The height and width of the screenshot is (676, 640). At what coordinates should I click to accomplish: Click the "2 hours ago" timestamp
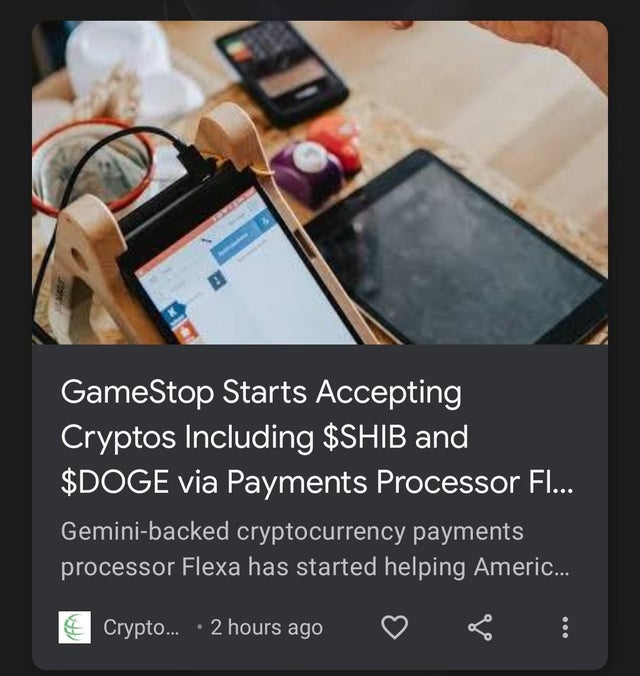267,628
